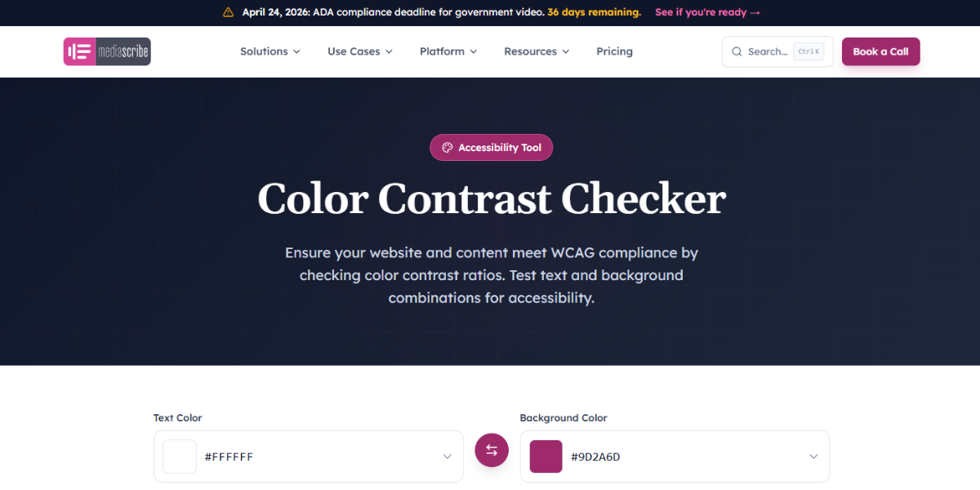Click the Book a Call button
The height and width of the screenshot is (490, 980).
click(x=880, y=51)
